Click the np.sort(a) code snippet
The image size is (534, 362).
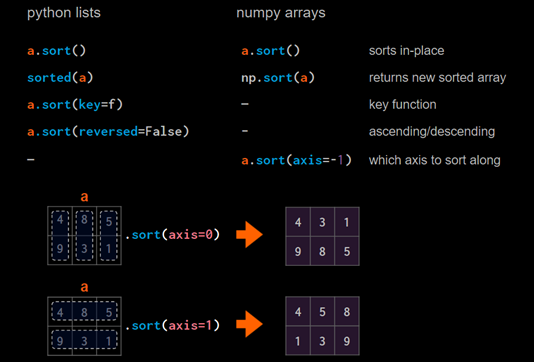coord(278,78)
